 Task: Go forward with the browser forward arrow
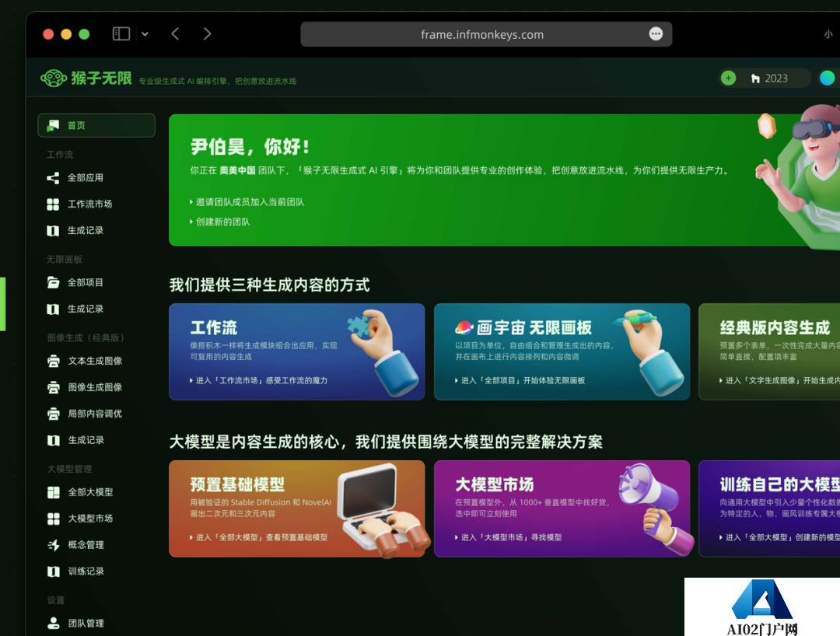pos(208,33)
